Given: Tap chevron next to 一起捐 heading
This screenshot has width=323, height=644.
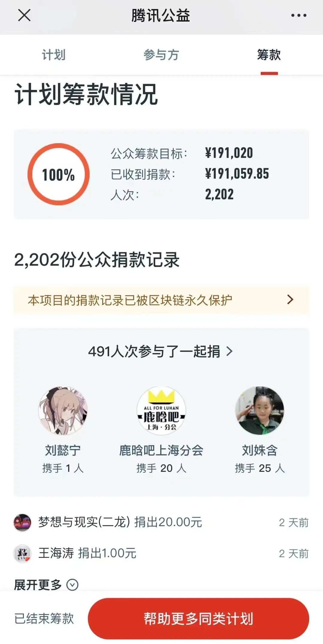Looking at the screenshot, I should point(229,351).
